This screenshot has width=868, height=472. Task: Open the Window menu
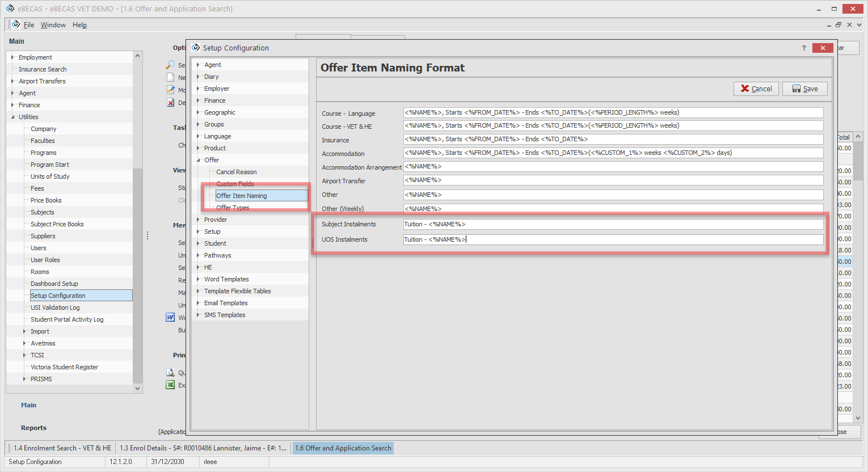click(53, 25)
